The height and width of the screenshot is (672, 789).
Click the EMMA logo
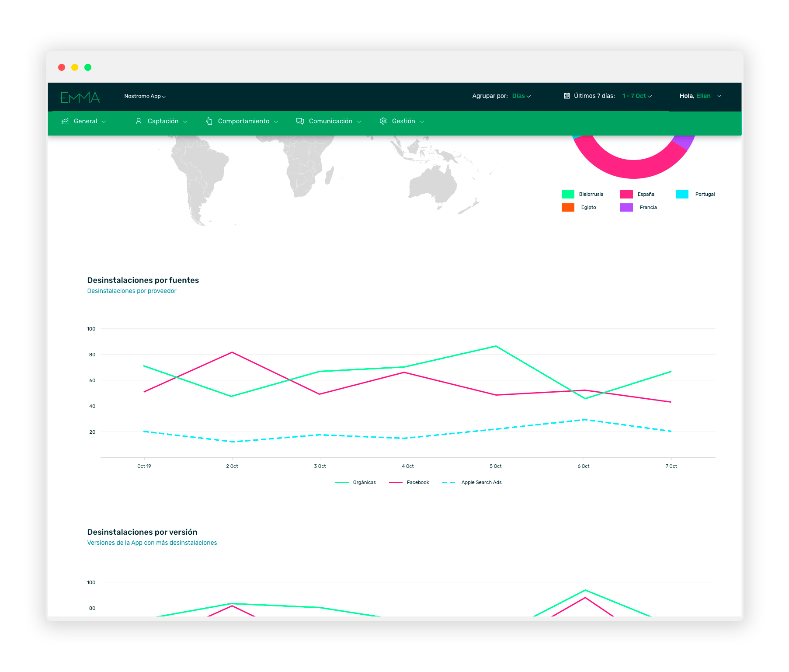coord(80,97)
